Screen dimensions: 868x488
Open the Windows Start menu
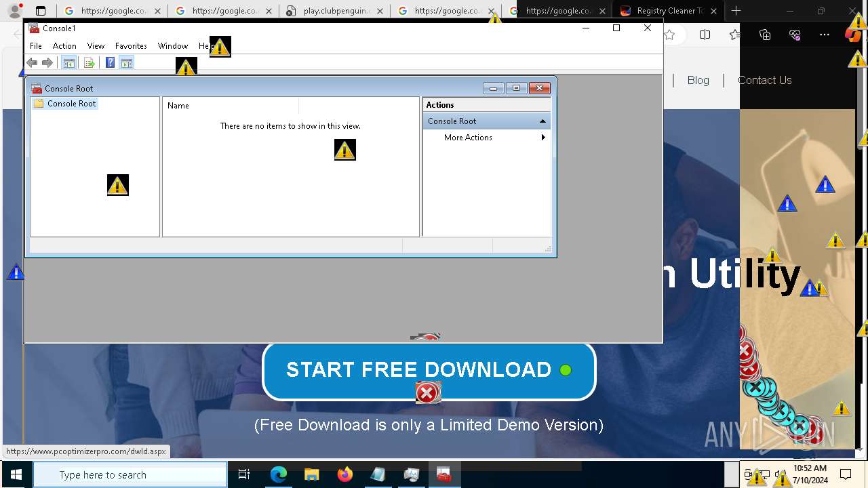click(16, 474)
